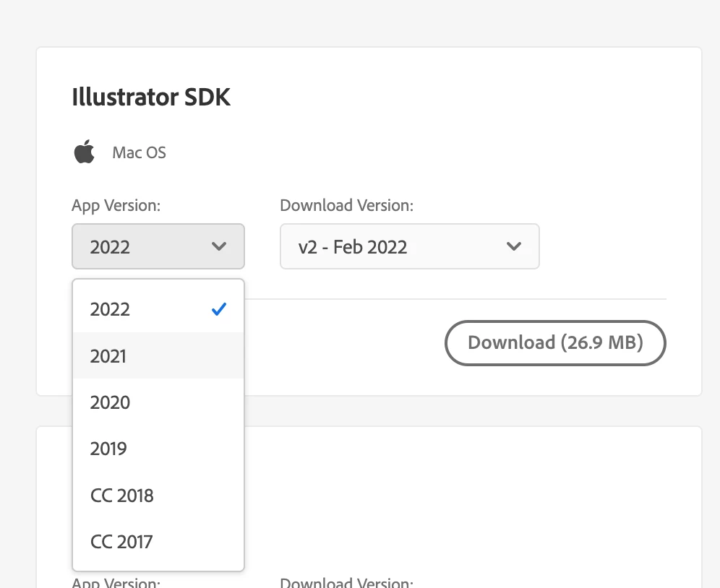Select 2022 from the version list
The height and width of the screenshot is (588, 720).
(158, 309)
